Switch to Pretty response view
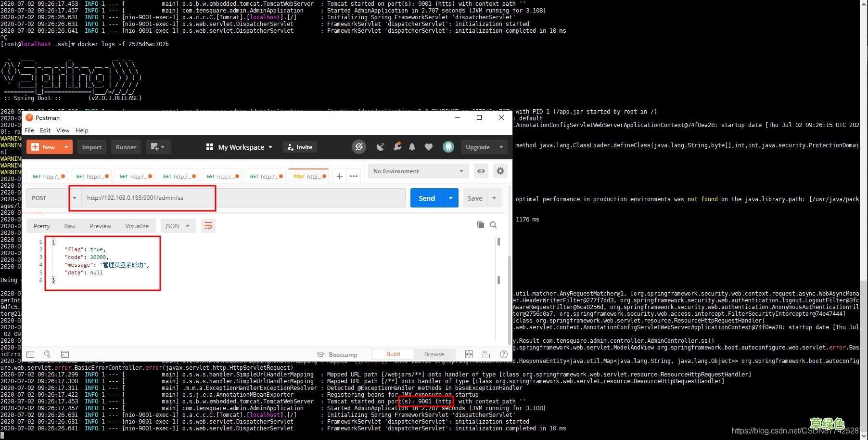Image resolution: width=868 pixels, height=440 pixels. 41,226
